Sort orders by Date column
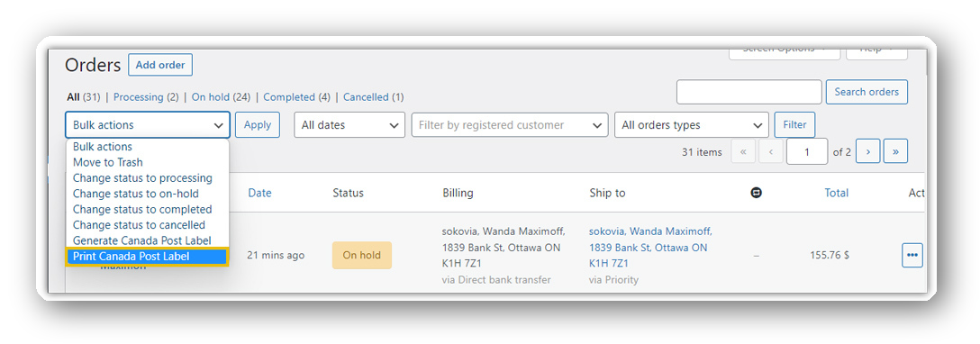Screen dimensions: 980x344 [x=260, y=193]
